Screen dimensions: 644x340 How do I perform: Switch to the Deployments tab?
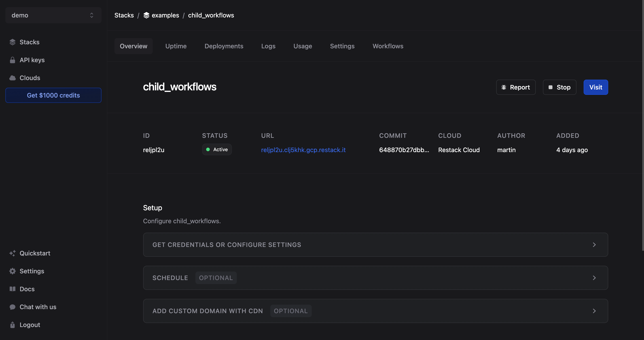pos(224,46)
